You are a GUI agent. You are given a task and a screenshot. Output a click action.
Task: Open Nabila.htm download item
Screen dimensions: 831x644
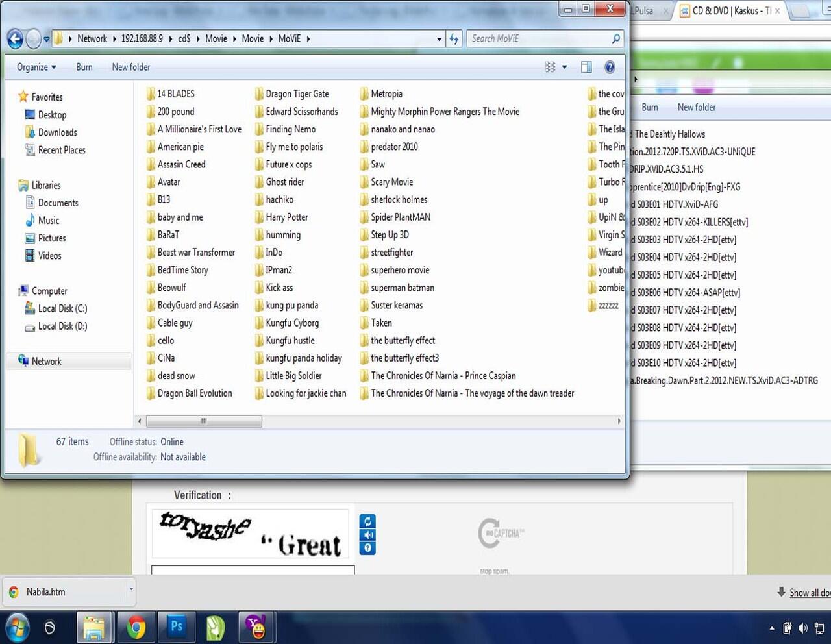coord(65,591)
